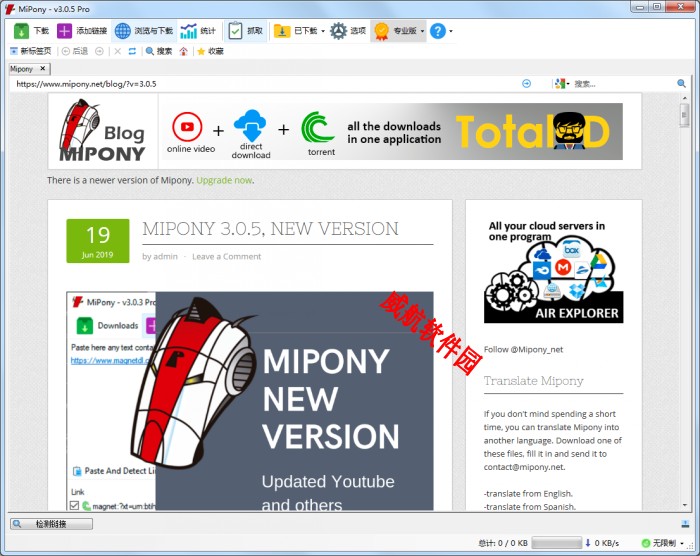Click the purple Add Links (添加链接) icon
The width and height of the screenshot is (700, 556).
click(x=64, y=31)
